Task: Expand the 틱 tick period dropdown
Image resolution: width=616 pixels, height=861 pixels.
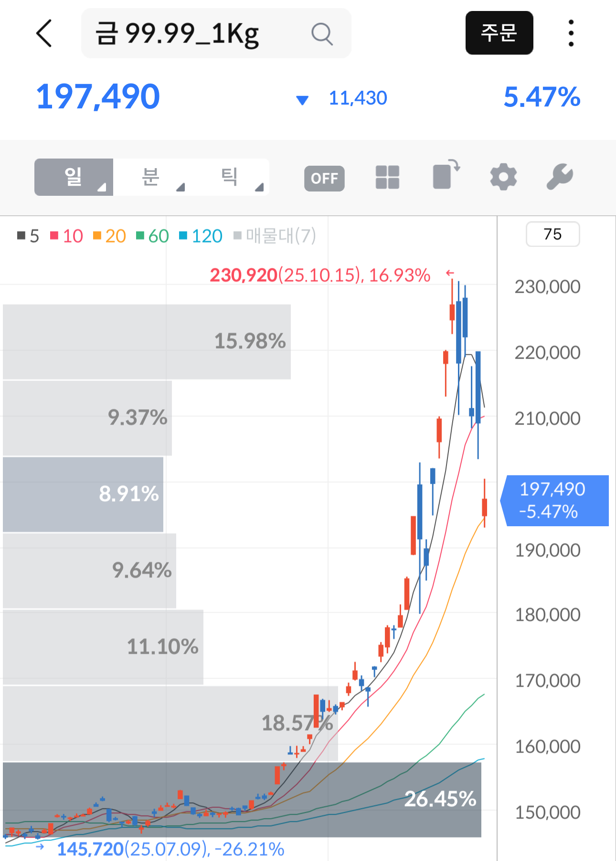Action: click(x=230, y=177)
